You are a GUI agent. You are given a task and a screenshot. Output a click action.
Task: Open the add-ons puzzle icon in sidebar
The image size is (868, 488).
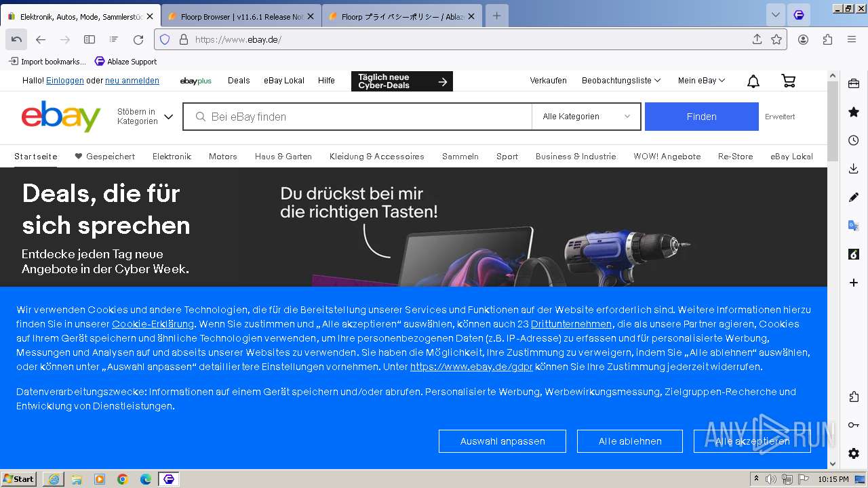click(x=854, y=396)
